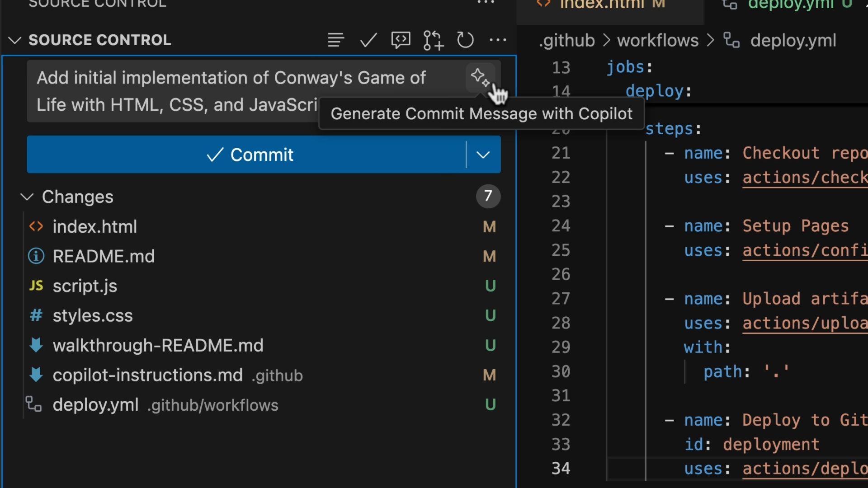Screen dimensions: 868x488
Task: Click the 'with:' key on line 29
Action: pos(707,347)
